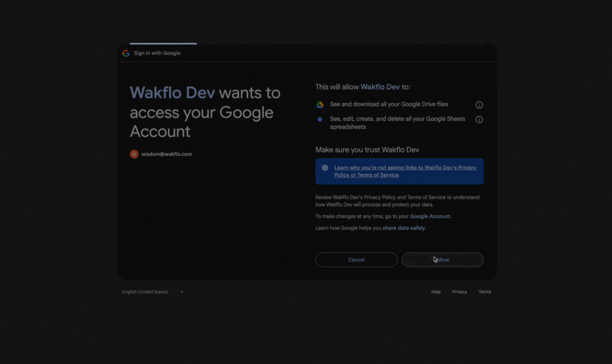Image resolution: width=612 pixels, height=364 pixels.
Task: Click the info icon next to Sheets spreadsheets permission
Action: pyautogui.click(x=479, y=119)
